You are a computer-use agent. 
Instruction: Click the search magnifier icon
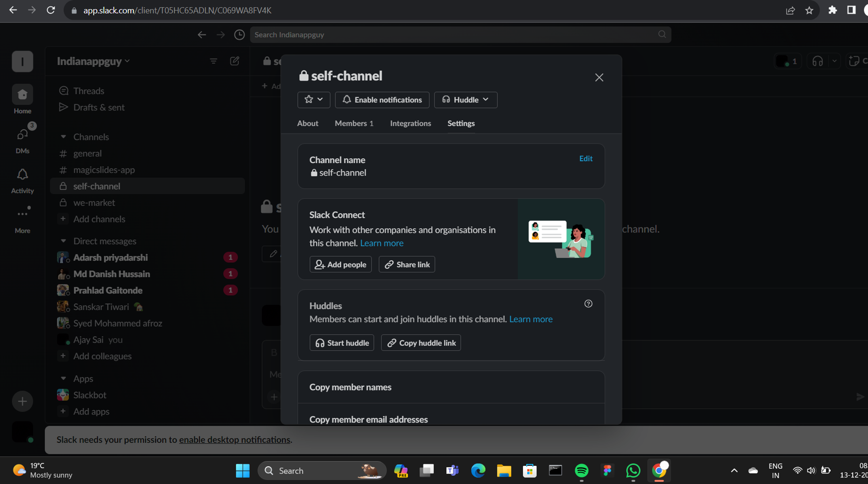tap(662, 34)
